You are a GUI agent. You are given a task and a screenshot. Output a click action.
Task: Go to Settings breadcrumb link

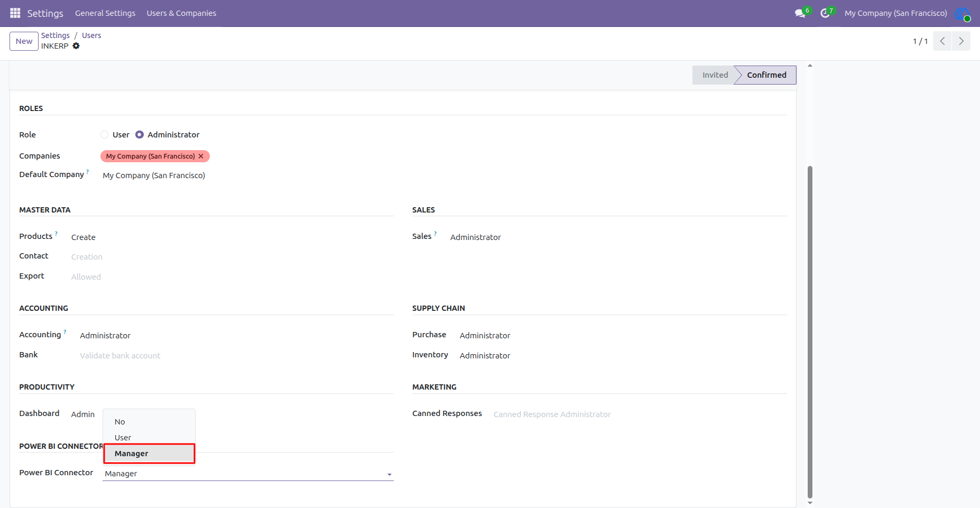(x=56, y=35)
